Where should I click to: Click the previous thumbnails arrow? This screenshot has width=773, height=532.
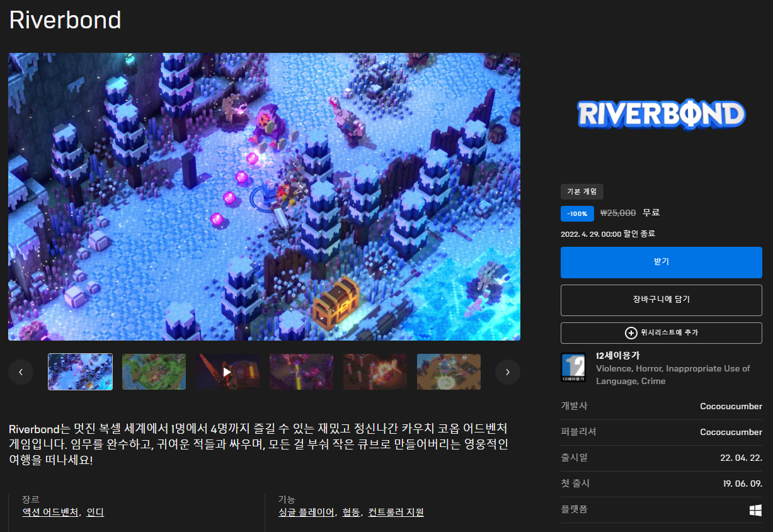[x=21, y=372]
